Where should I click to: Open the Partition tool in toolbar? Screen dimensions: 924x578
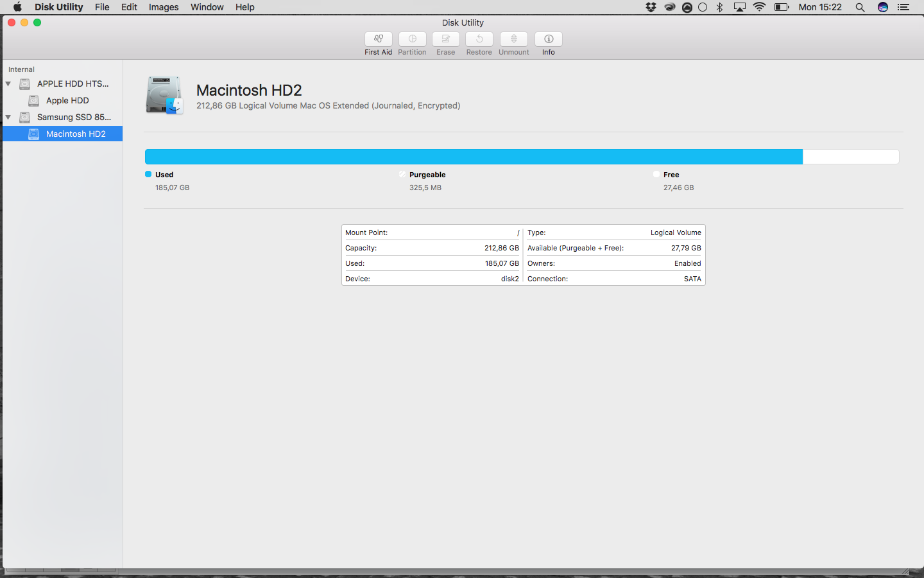(x=412, y=43)
